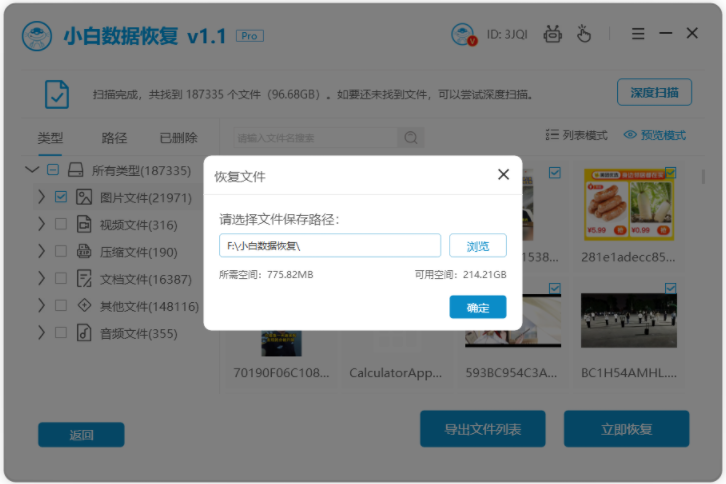This screenshot has width=726, height=484.
Task: Click the picture files category icon
Action: (84, 197)
